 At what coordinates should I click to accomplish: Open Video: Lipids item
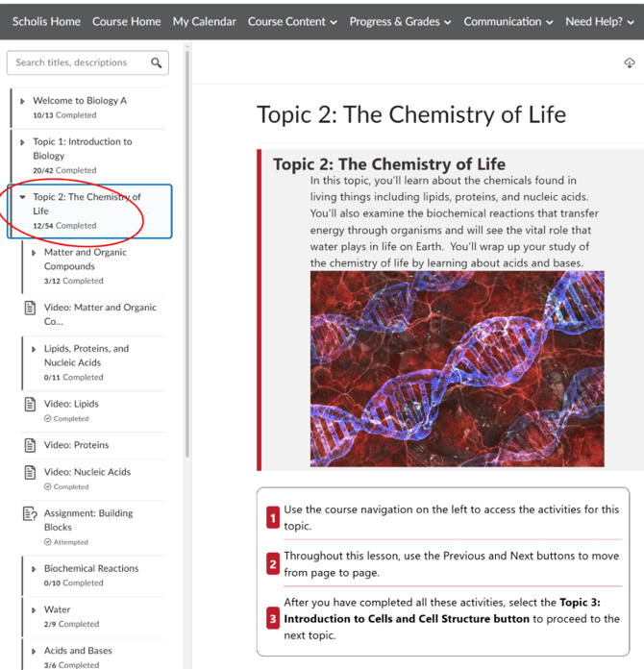pyautogui.click(x=71, y=404)
